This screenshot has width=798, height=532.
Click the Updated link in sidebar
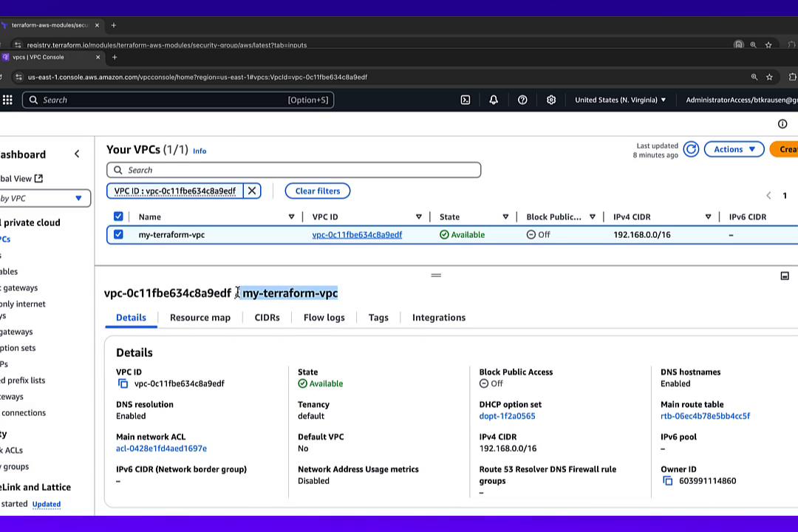coord(47,505)
